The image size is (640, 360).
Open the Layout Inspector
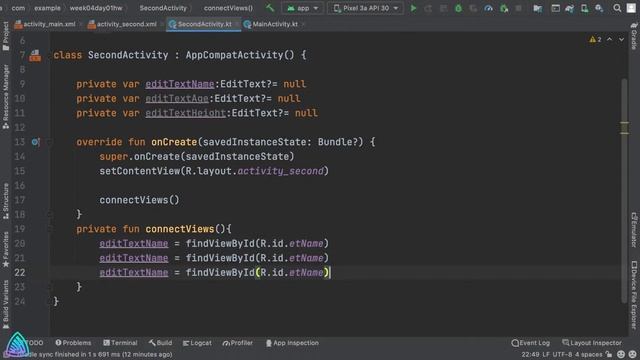pyautogui.click(x=592, y=343)
